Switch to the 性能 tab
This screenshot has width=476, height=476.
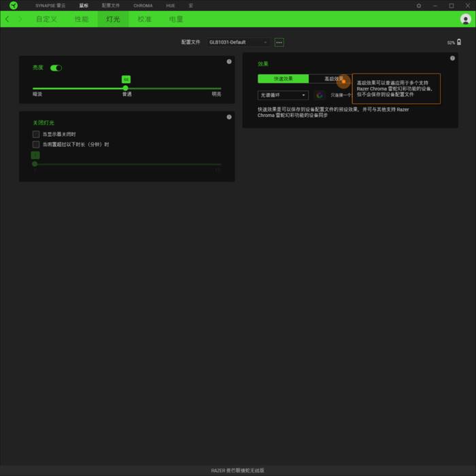point(82,19)
